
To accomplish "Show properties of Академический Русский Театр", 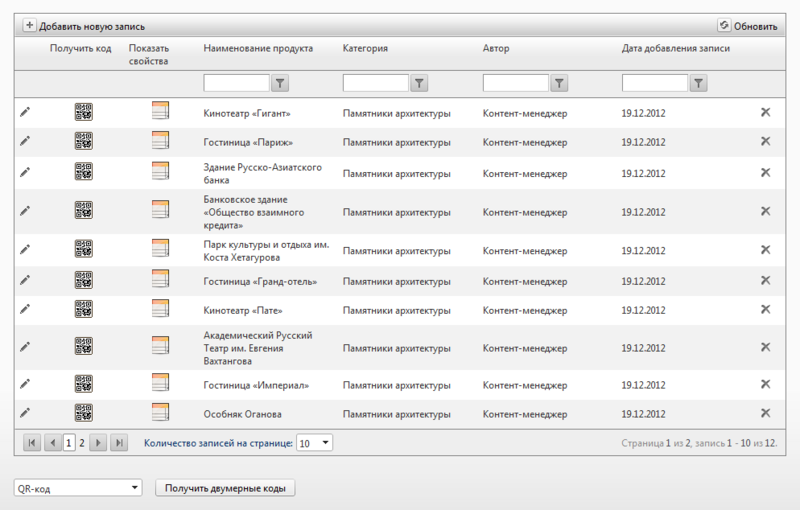I will [x=160, y=345].
